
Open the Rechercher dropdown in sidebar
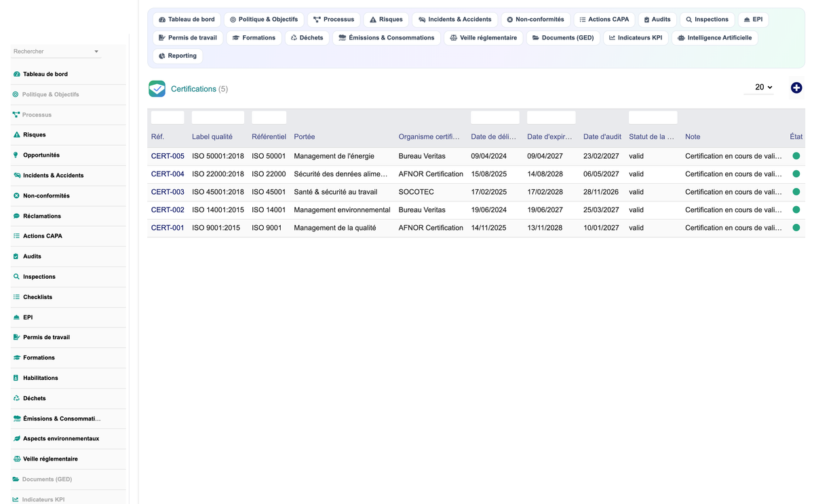[56, 52]
